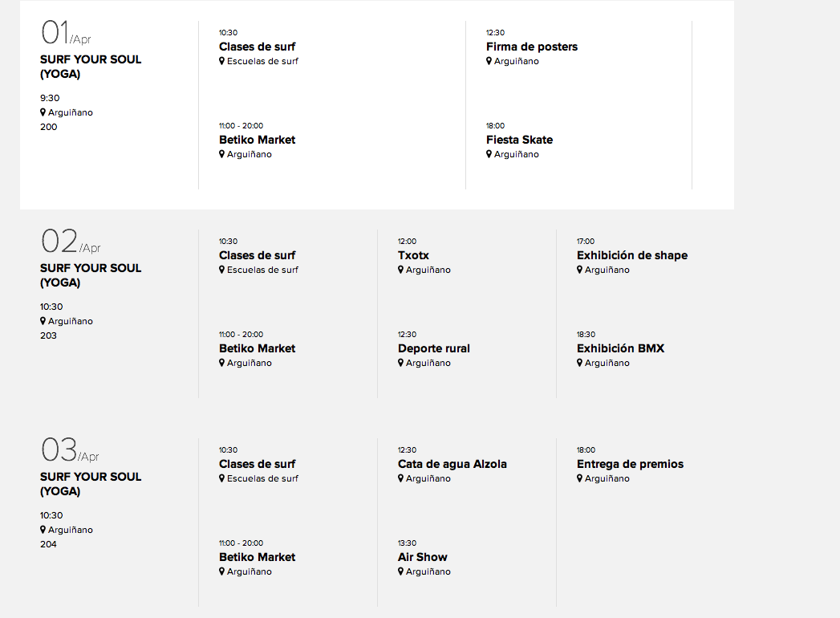Click location pin under Entrega de premios
Screen dimensions: 840x618
(x=579, y=478)
